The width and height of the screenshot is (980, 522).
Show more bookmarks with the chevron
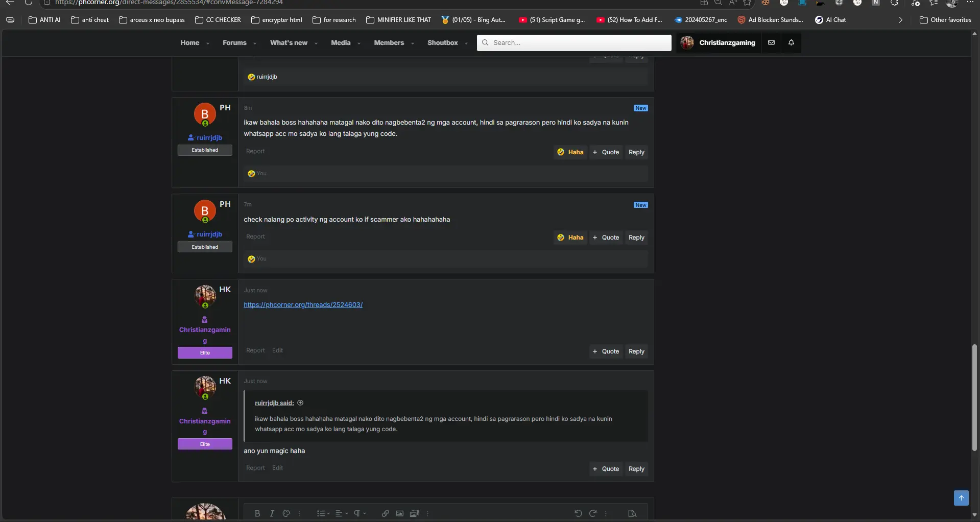click(900, 20)
